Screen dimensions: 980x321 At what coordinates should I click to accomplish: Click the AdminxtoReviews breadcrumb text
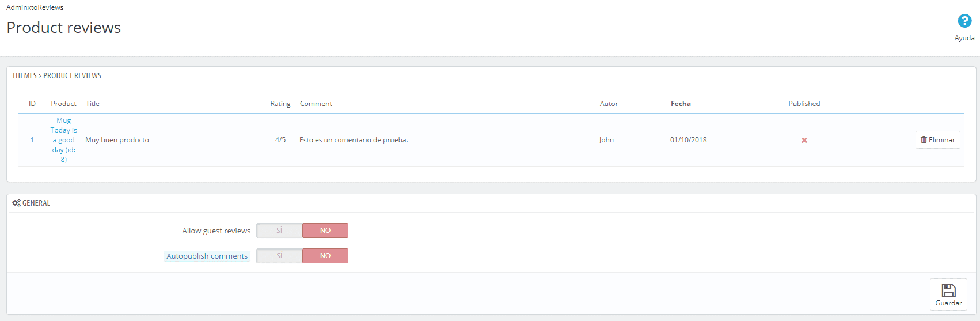click(x=35, y=7)
